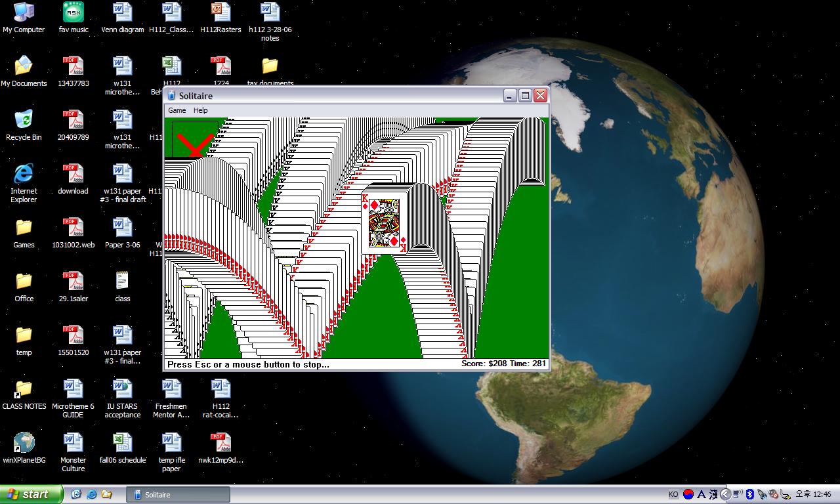
Task: Select the temp folder on desktop
Action: click(24, 341)
